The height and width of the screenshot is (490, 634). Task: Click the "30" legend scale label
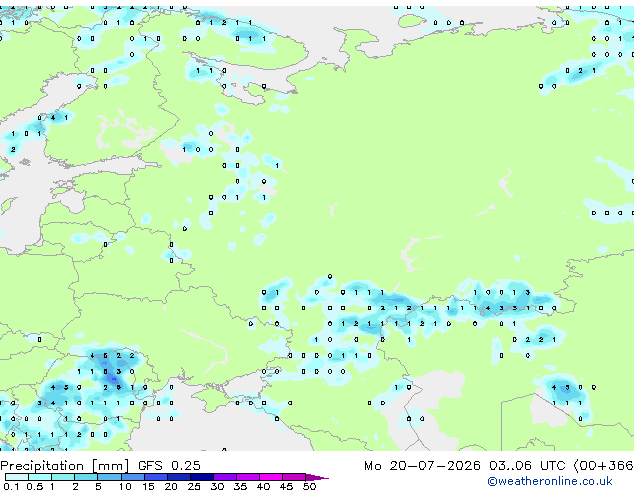pyautogui.click(x=217, y=486)
